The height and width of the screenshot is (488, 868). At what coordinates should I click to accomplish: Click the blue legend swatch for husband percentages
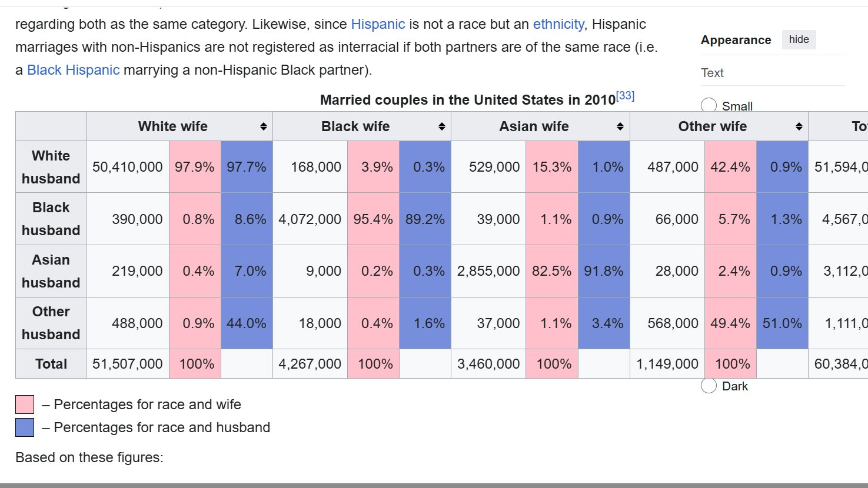point(25,427)
